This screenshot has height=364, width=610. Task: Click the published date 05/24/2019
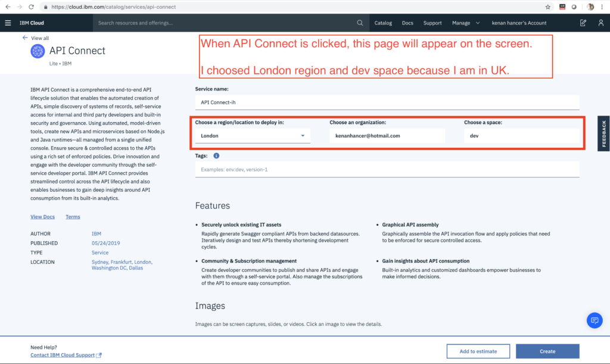tap(106, 243)
